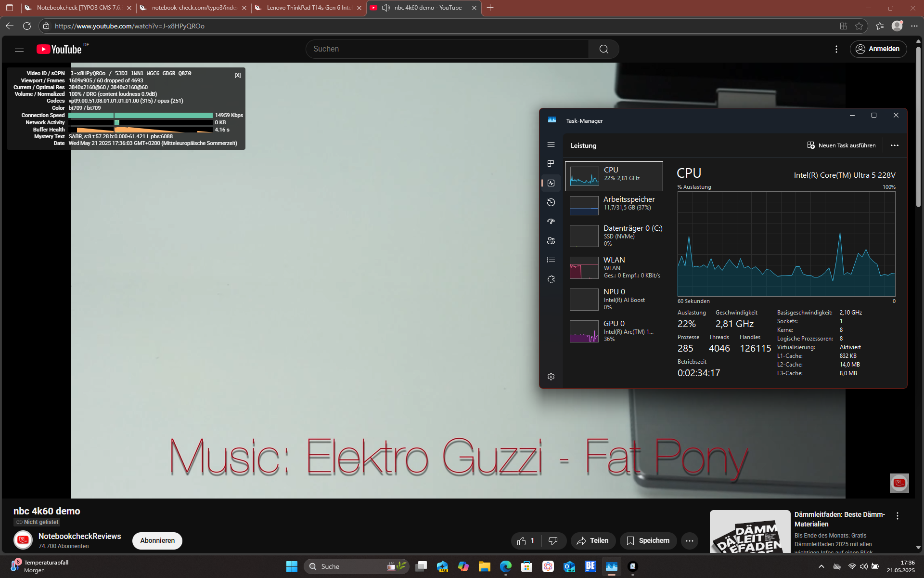
Task: Click the channel watermark on the video
Action: [899, 483]
